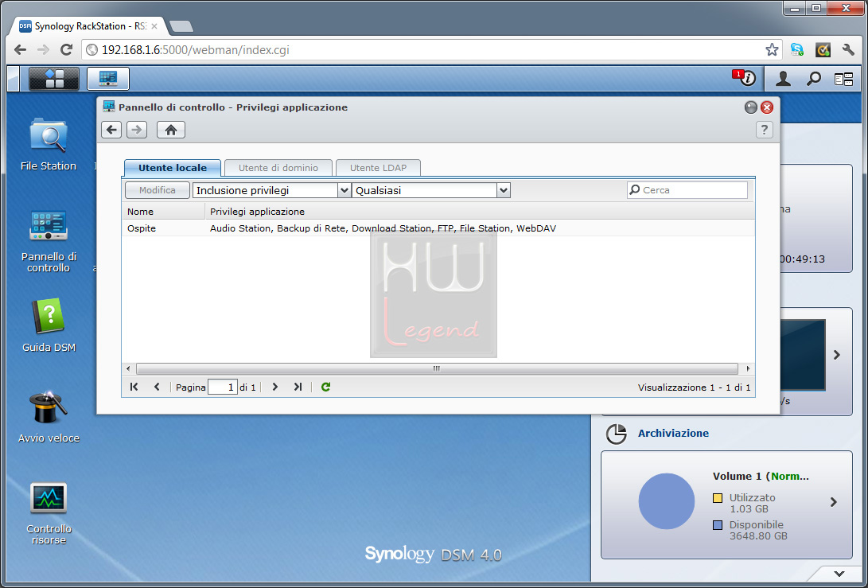The height and width of the screenshot is (588, 868).
Task: Open the user account menu icon
Action: [x=783, y=79]
